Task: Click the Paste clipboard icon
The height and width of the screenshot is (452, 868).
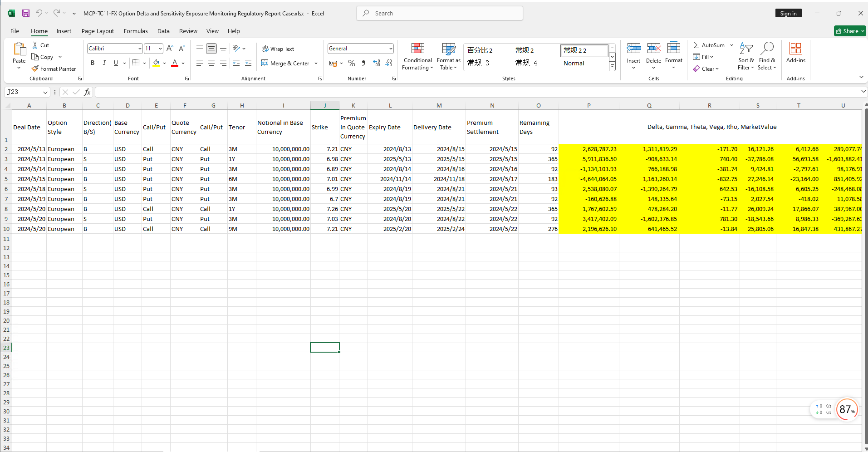Action: (19, 49)
